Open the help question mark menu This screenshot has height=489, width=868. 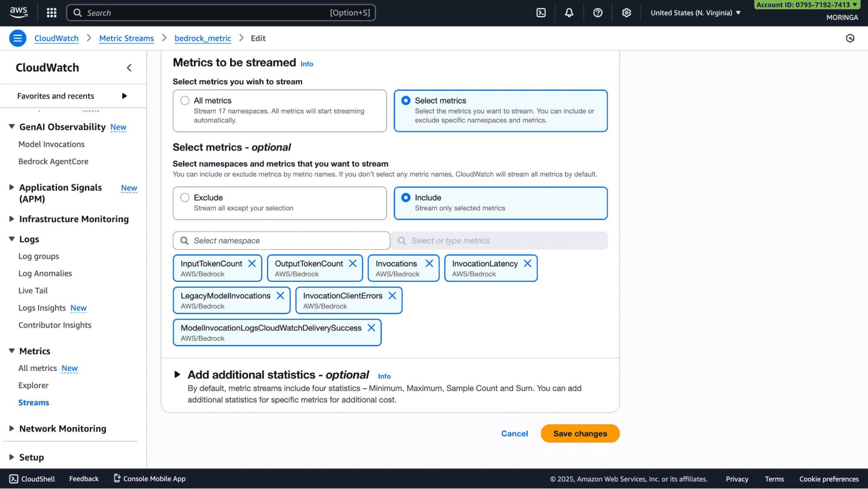tap(597, 13)
